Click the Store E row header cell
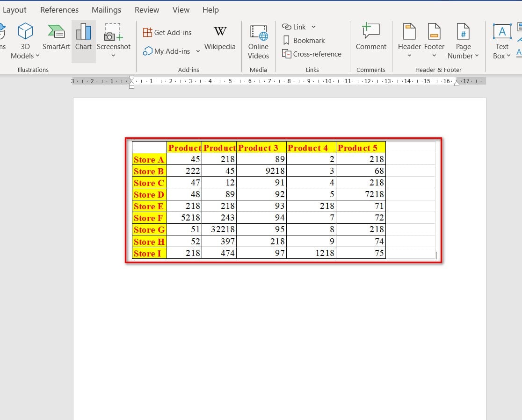522x420 pixels. 149,206
